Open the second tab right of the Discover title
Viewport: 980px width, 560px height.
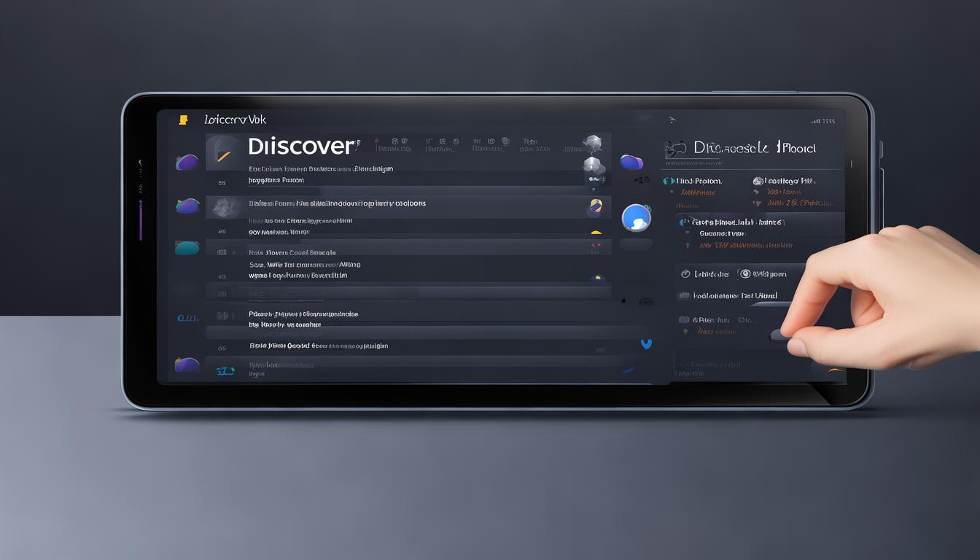click(x=440, y=144)
